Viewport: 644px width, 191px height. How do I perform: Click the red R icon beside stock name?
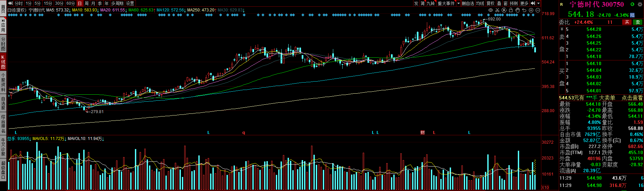[x=561, y=4]
